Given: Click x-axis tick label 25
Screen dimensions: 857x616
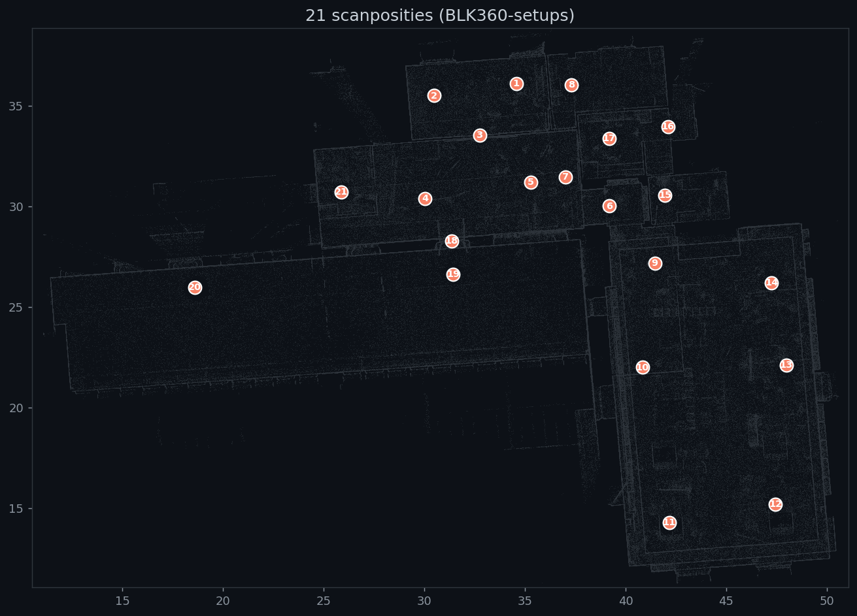Looking at the screenshot, I should point(324,600).
